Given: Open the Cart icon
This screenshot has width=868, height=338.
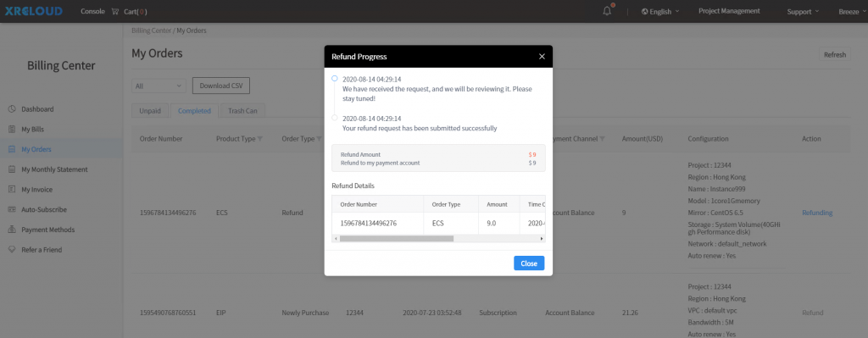Looking at the screenshot, I should [x=115, y=11].
